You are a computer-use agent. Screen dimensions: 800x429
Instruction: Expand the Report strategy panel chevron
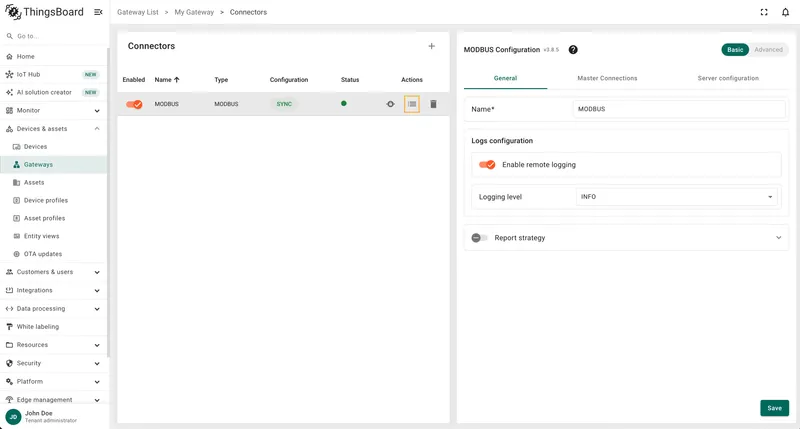(x=779, y=238)
